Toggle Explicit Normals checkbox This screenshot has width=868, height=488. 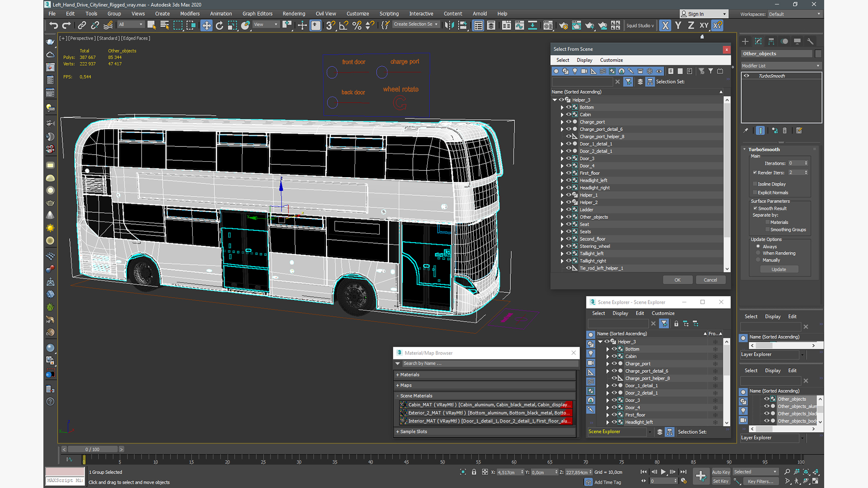(x=755, y=192)
